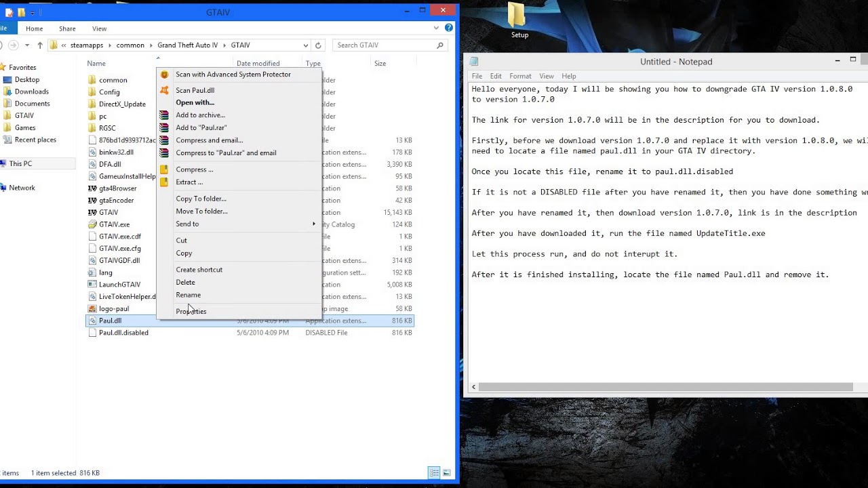
Task: Open address bar history dropdown
Action: pos(306,45)
